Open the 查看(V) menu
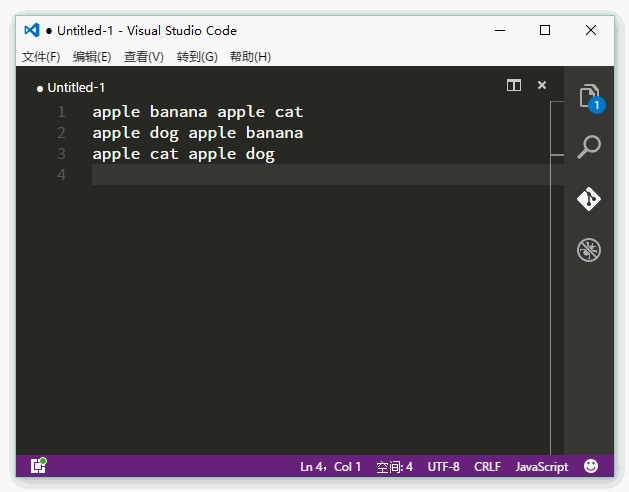The image size is (629, 492). 144,57
